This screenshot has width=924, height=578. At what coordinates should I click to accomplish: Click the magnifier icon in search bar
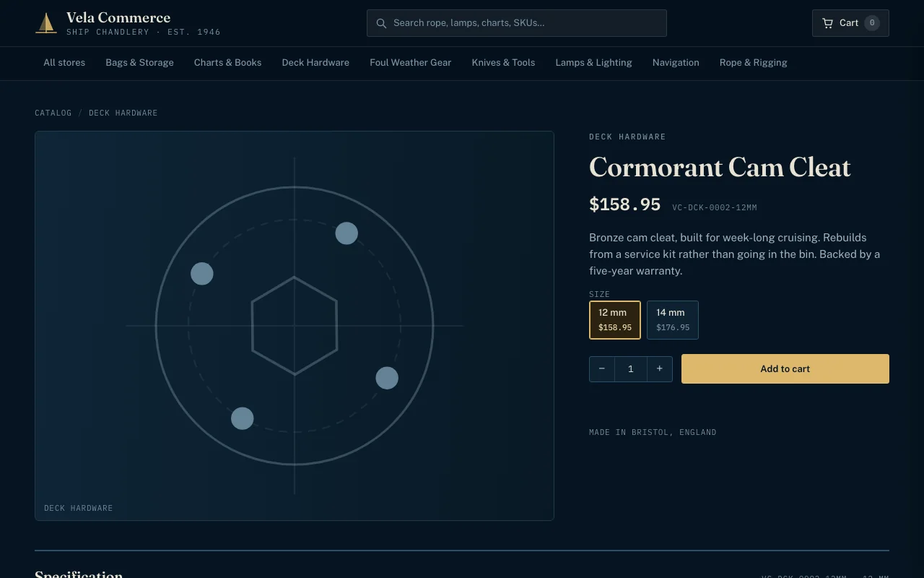click(x=381, y=23)
